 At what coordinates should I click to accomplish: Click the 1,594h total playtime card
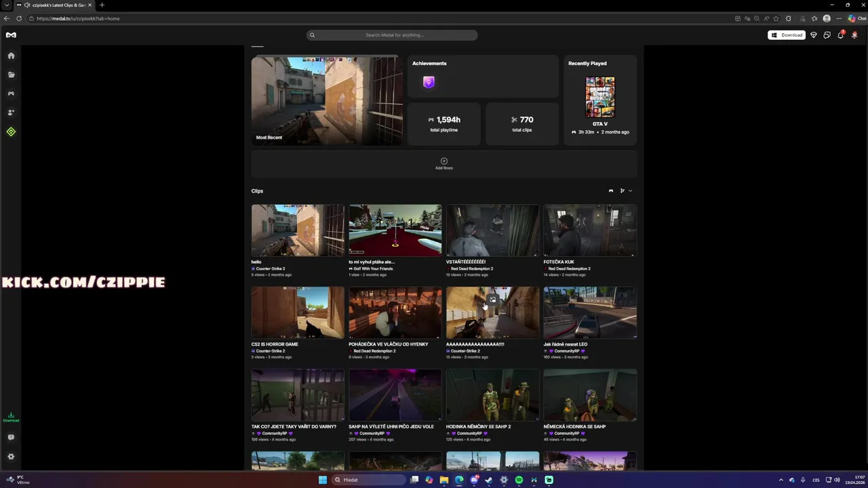[x=444, y=124]
